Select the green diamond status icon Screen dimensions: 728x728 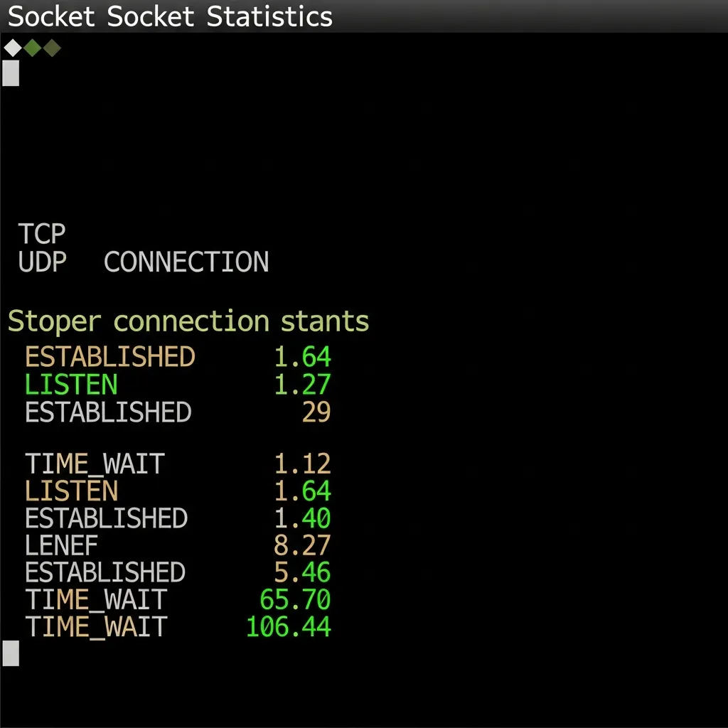tap(31, 47)
